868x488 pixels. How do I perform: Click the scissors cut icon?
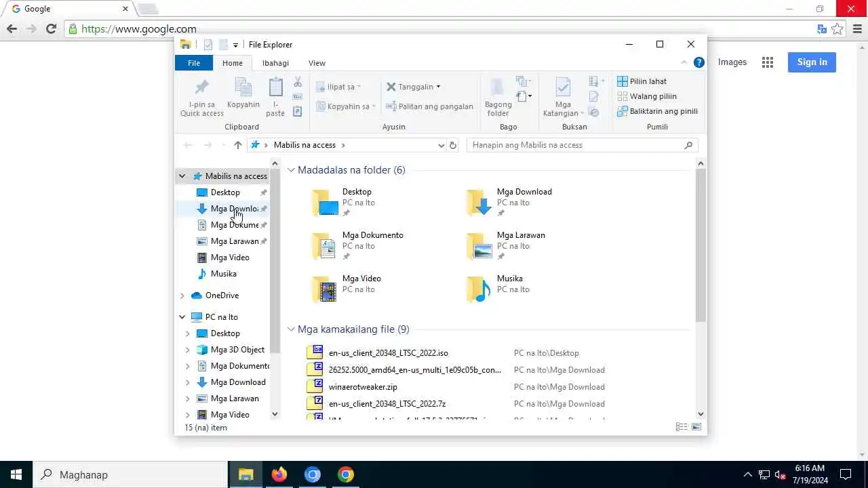click(297, 82)
